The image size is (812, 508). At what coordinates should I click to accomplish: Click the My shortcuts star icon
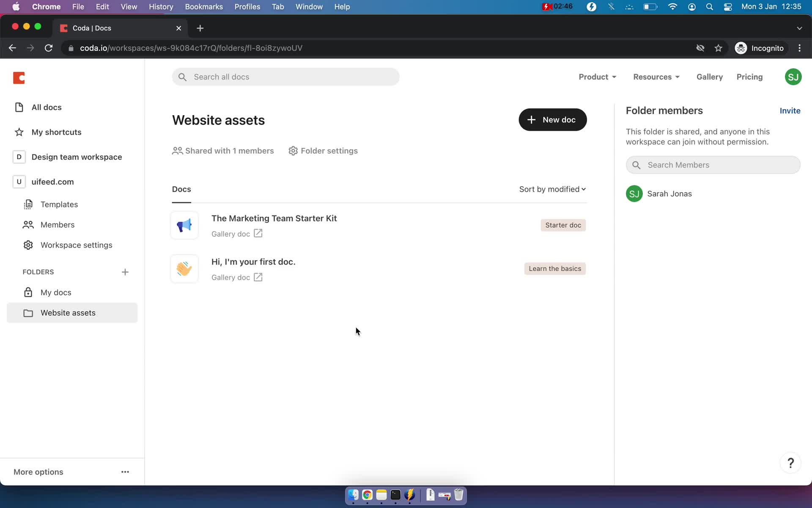pos(19,132)
